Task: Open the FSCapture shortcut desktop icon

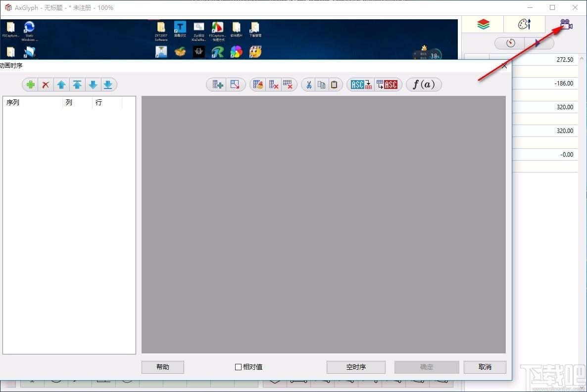Action: [217, 31]
